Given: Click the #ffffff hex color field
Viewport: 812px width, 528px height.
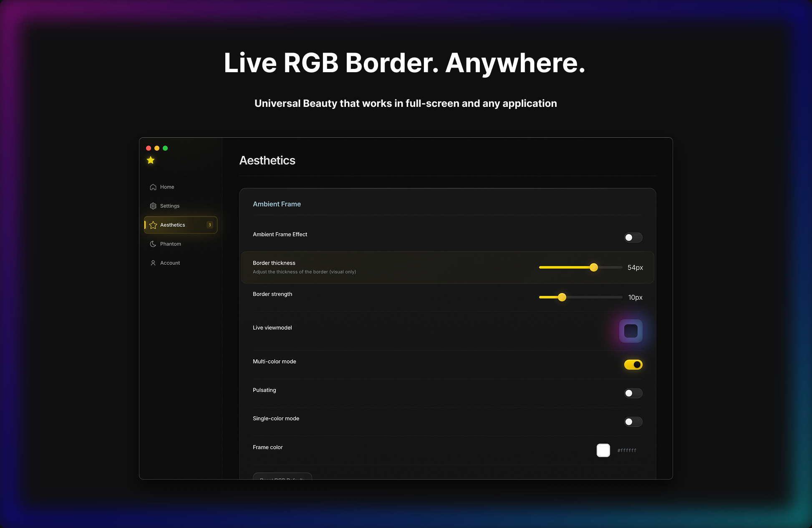Looking at the screenshot, I should [627, 450].
